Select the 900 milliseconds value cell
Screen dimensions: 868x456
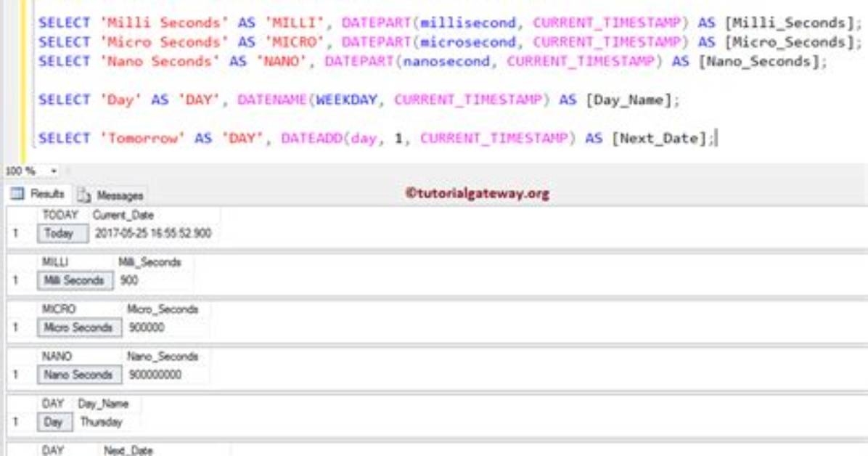[129, 280]
